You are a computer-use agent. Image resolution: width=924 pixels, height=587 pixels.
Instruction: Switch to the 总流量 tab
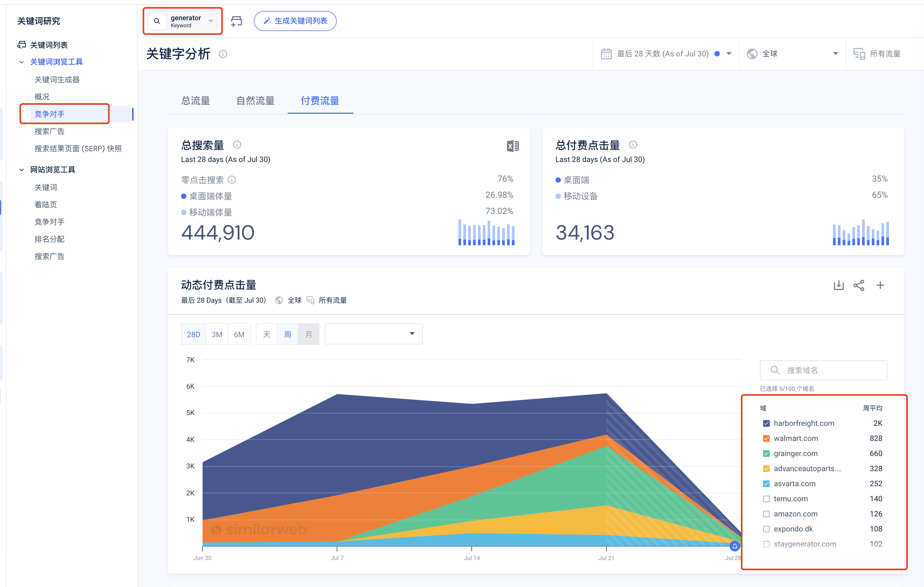196,101
